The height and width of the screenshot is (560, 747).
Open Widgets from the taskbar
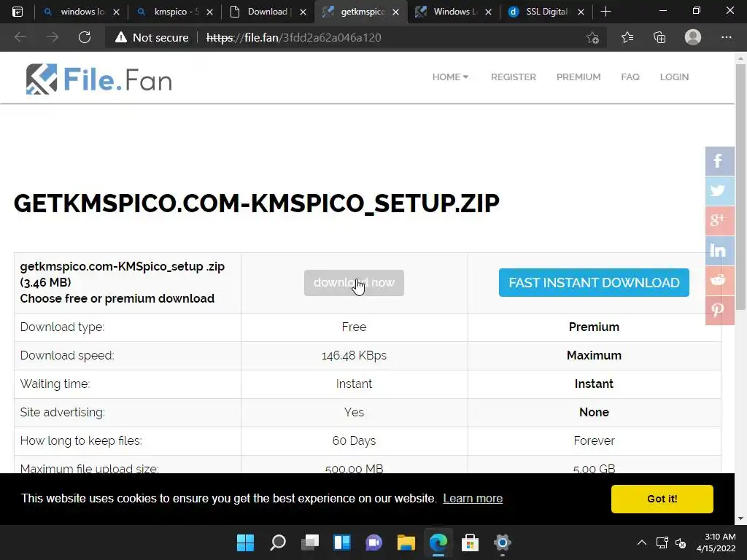342,542
